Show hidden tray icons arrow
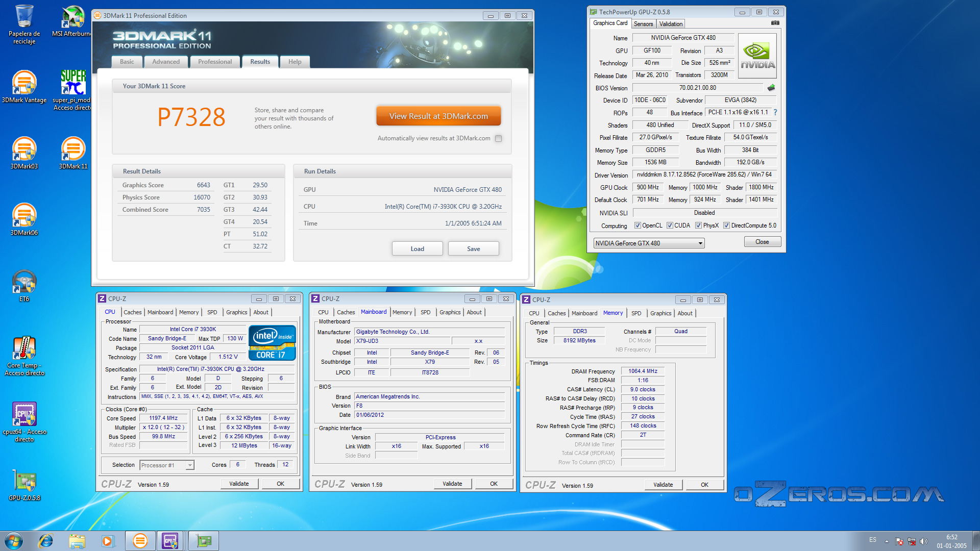Image resolution: width=980 pixels, height=551 pixels. pyautogui.click(x=887, y=541)
